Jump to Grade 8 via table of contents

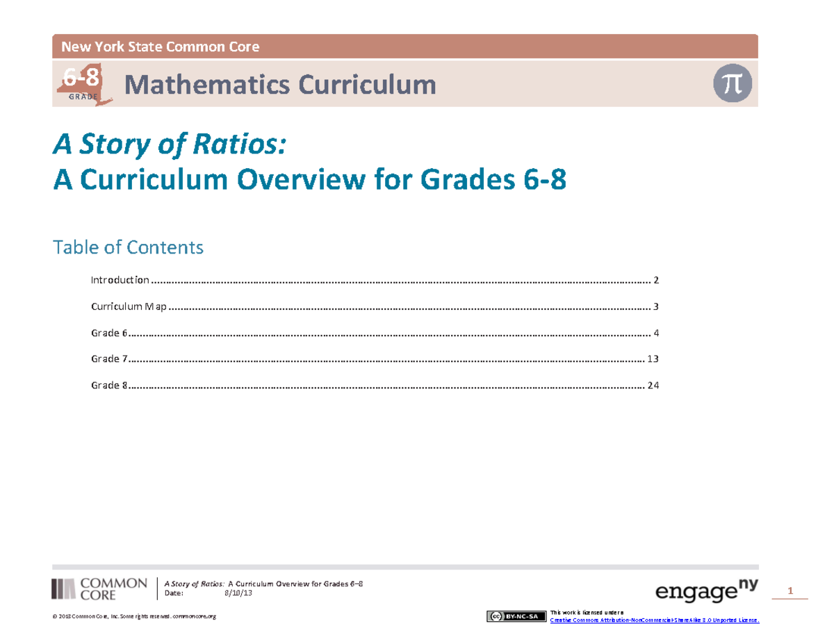[108, 385]
